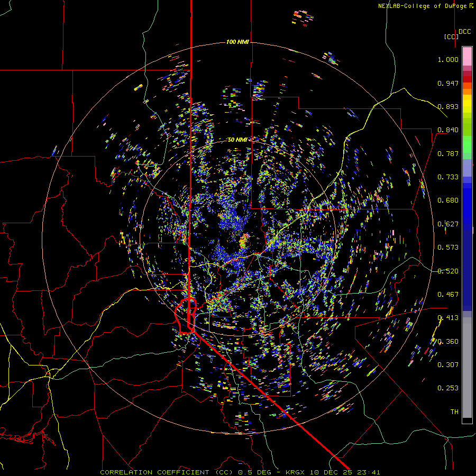The height and width of the screenshot is (476, 476).
Task: Select the 0.733 legend value
Action: 448,177
